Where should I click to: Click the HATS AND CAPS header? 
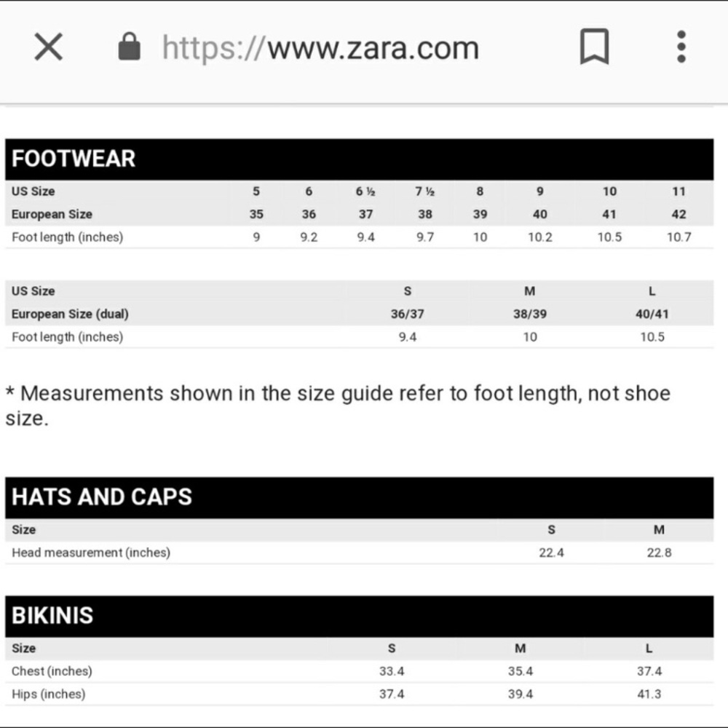tap(102, 497)
